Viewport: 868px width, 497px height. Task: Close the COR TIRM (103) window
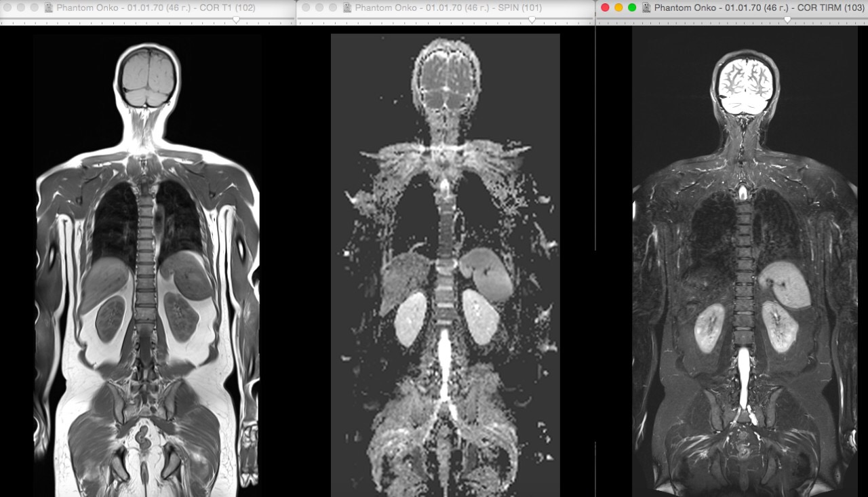coord(605,7)
